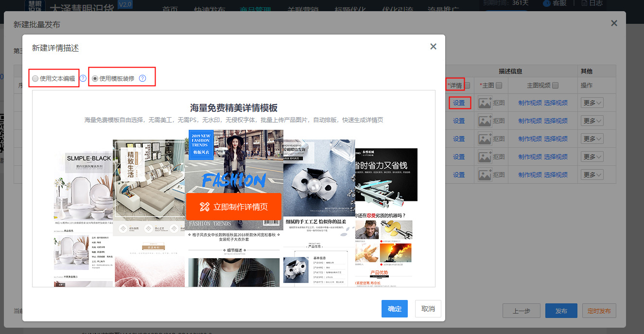Select the pearl ring jewelry template thumbnail

click(x=319, y=213)
